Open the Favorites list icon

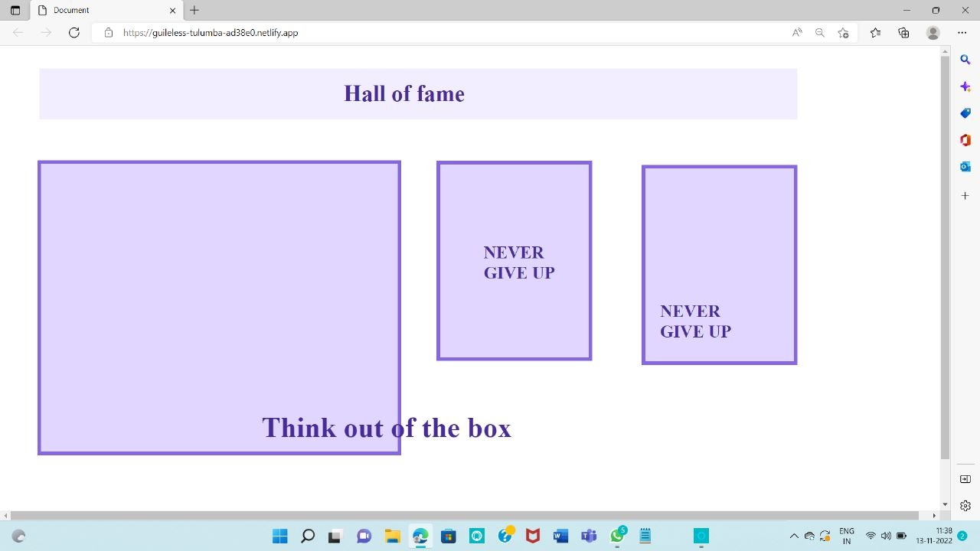876,33
